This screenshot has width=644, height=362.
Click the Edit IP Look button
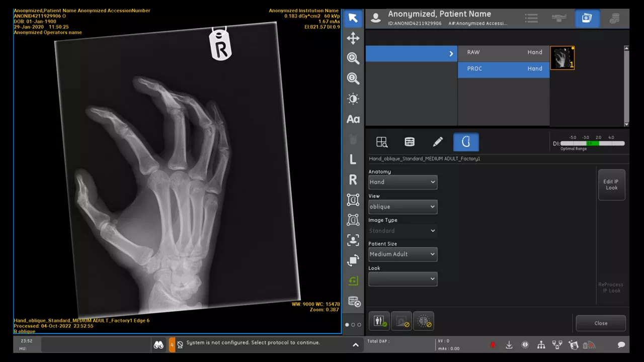(611, 185)
